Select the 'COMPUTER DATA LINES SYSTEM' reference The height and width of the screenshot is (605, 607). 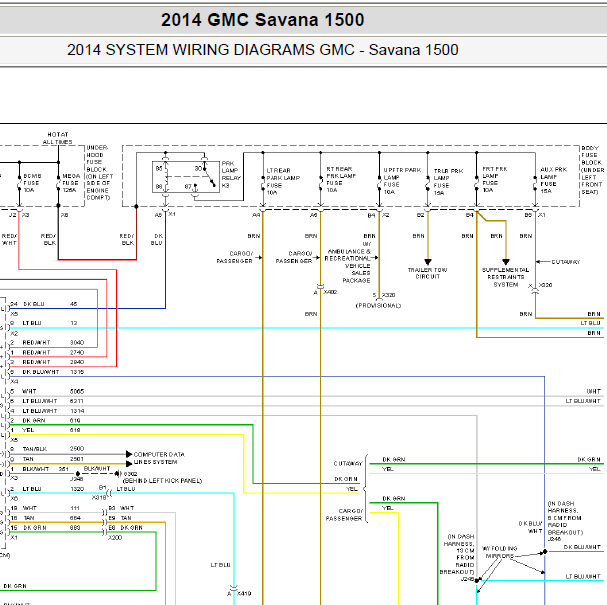tap(159, 458)
